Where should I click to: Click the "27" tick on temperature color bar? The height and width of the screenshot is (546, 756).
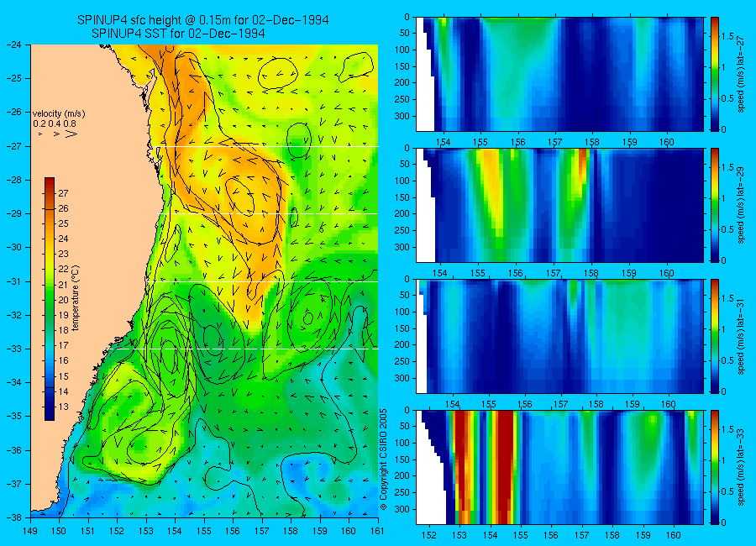[x=64, y=193]
